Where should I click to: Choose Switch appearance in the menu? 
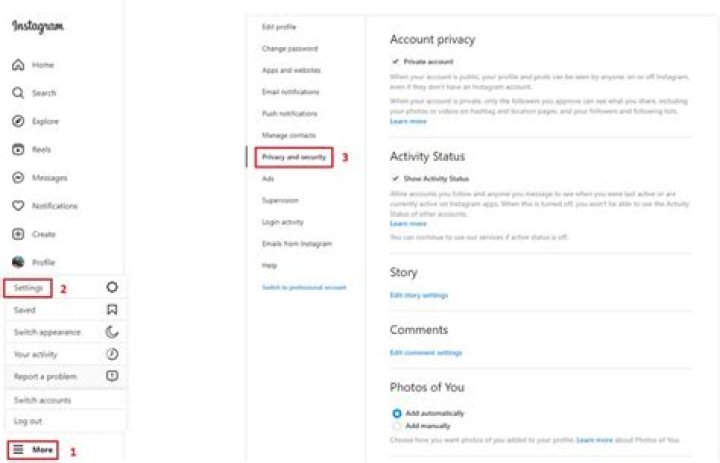tap(47, 332)
